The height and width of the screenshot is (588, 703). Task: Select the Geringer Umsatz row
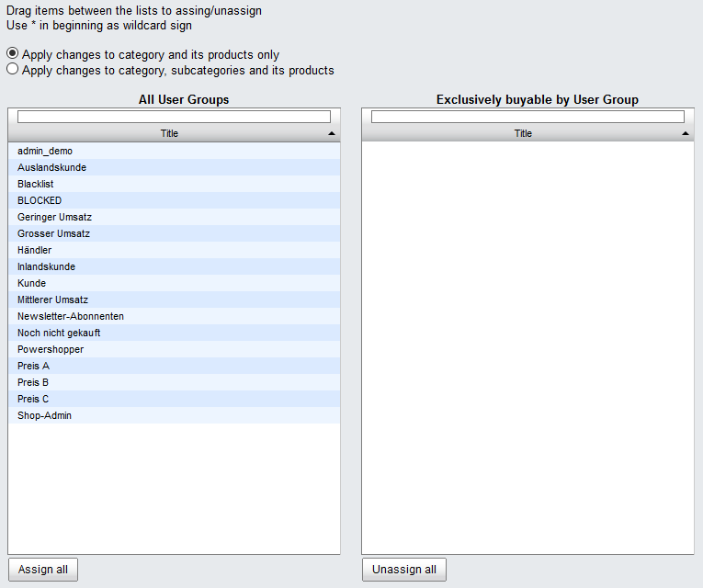174,218
